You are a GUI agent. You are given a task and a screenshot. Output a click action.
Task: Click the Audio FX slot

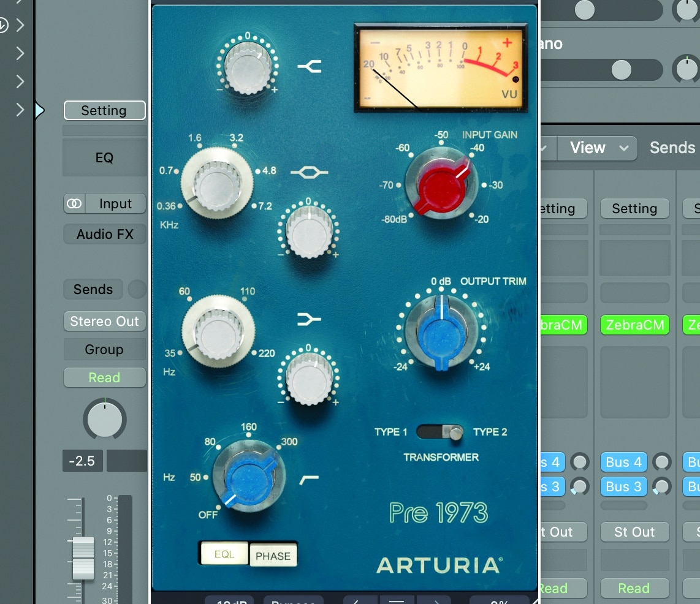point(104,234)
